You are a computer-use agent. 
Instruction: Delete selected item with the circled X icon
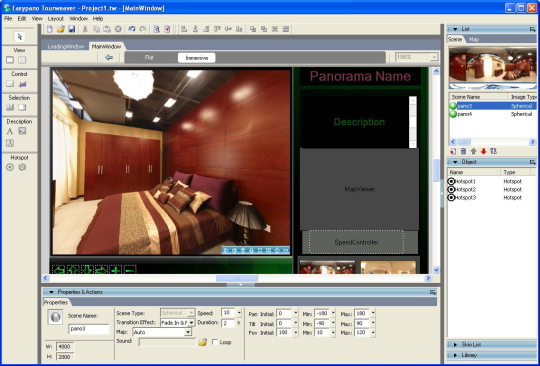[x=118, y=29]
